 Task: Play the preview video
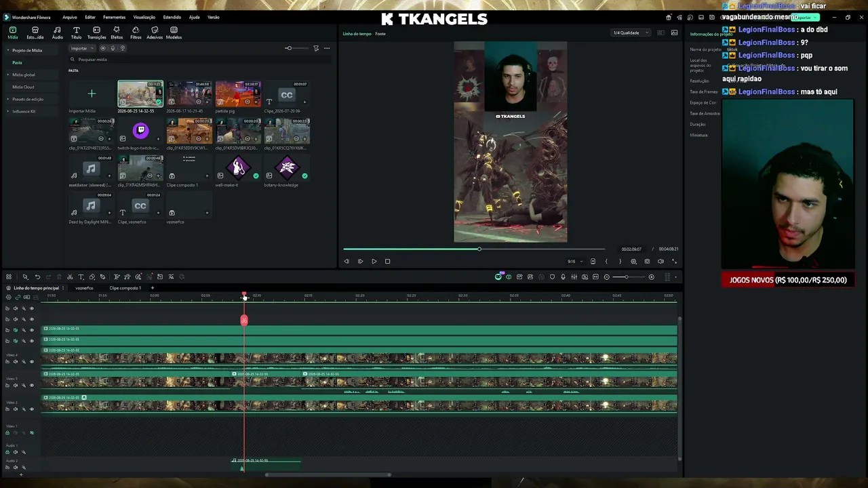[x=374, y=261]
